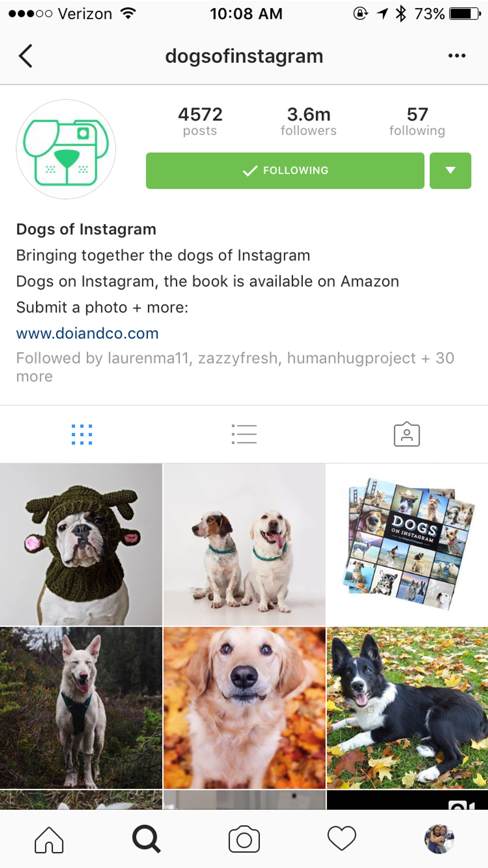Tap the search magnifier icon

pos(146,839)
